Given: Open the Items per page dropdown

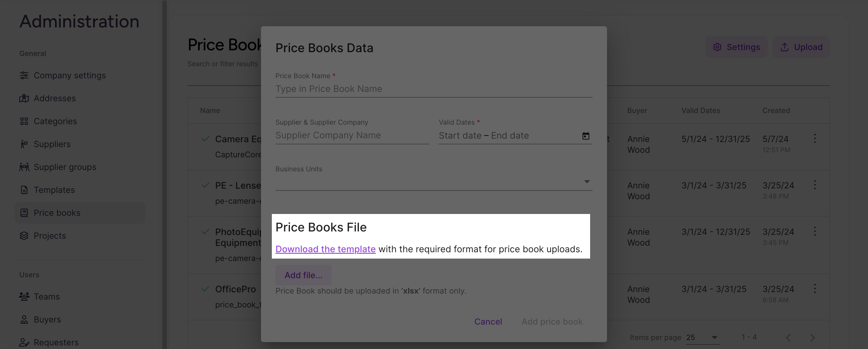Looking at the screenshot, I should (703, 337).
